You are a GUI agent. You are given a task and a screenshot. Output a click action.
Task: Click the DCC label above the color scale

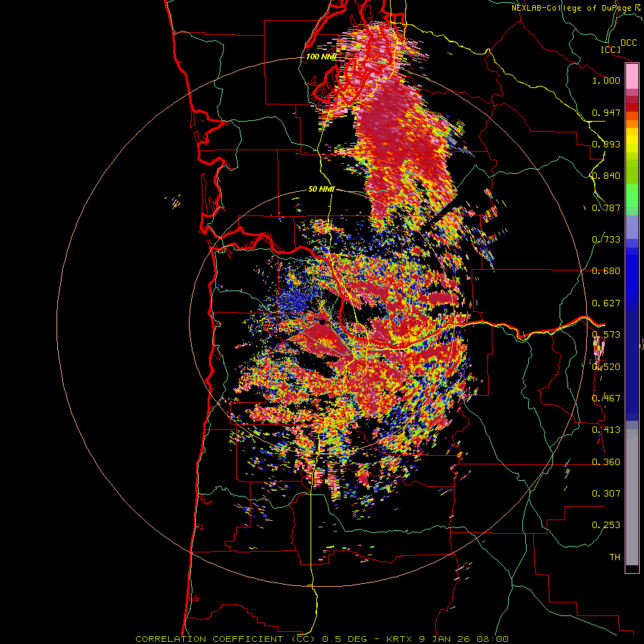point(628,43)
